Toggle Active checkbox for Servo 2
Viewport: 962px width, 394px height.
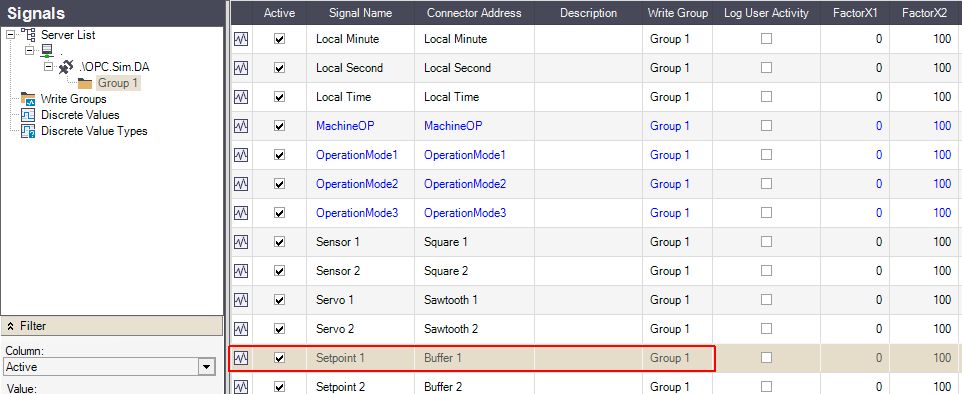(280, 329)
